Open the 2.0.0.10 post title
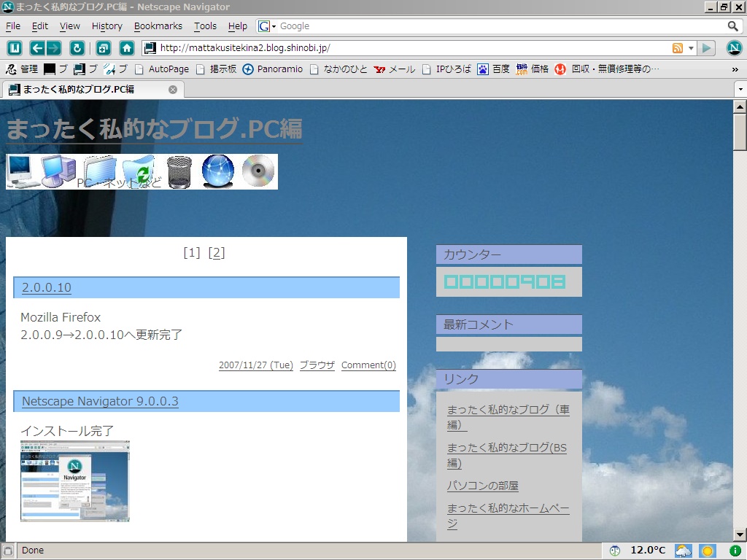747x560 pixels. click(x=46, y=287)
